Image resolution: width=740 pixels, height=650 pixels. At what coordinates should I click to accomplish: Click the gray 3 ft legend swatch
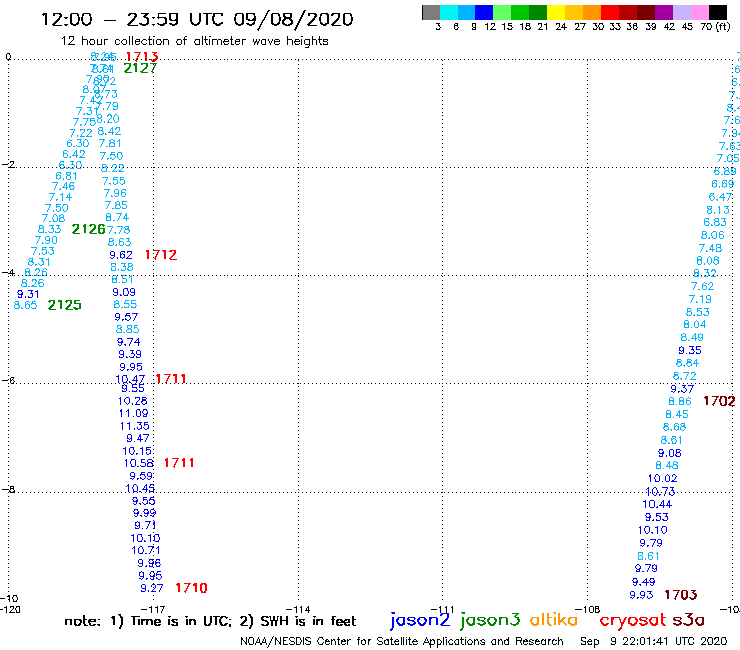click(431, 12)
